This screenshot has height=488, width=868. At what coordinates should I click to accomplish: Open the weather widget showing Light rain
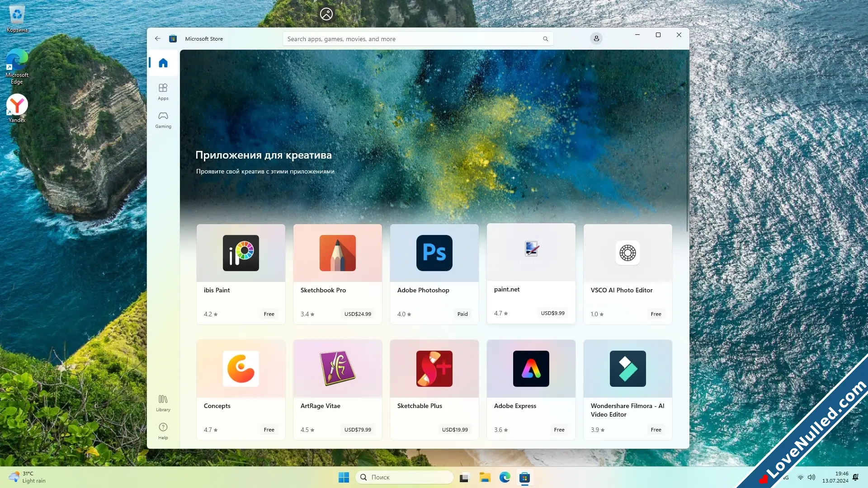point(28,477)
